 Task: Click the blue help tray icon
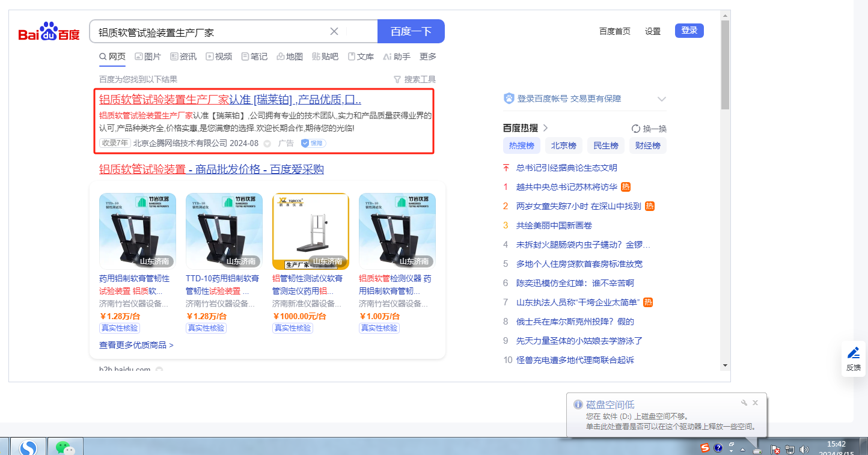718,448
